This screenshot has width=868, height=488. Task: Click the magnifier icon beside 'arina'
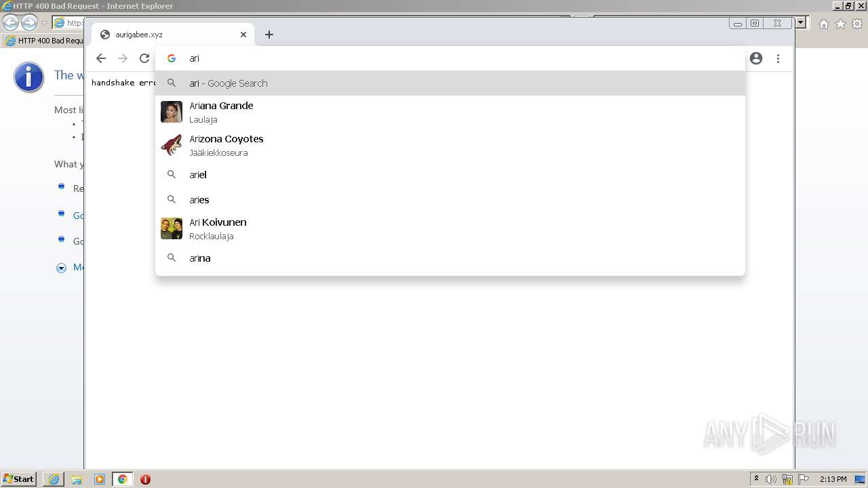pyautogui.click(x=172, y=258)
